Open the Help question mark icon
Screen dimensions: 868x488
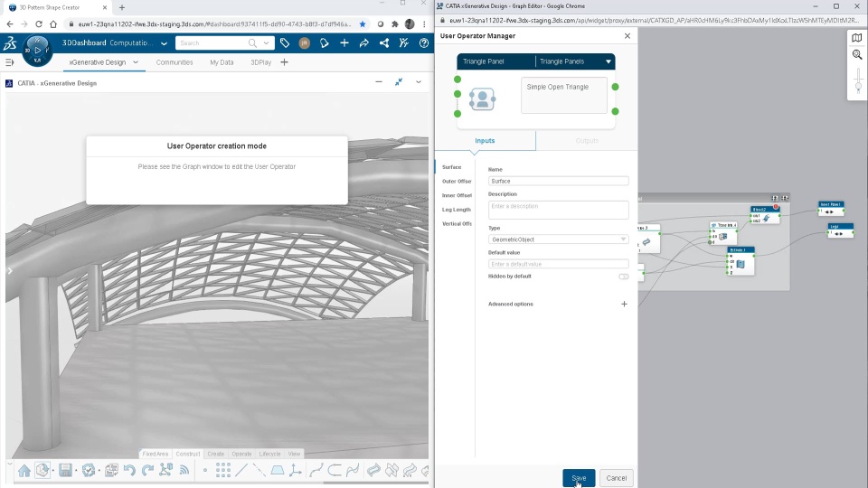click(423, 43)
